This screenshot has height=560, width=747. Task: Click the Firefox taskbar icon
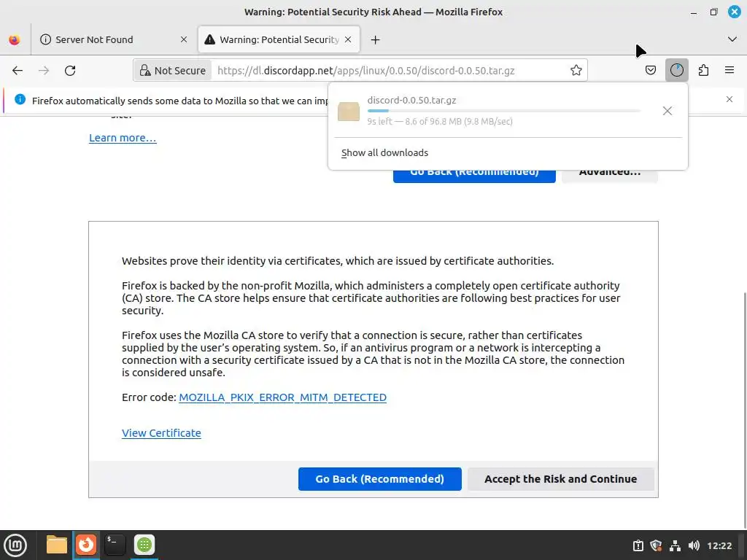[86, 545]
